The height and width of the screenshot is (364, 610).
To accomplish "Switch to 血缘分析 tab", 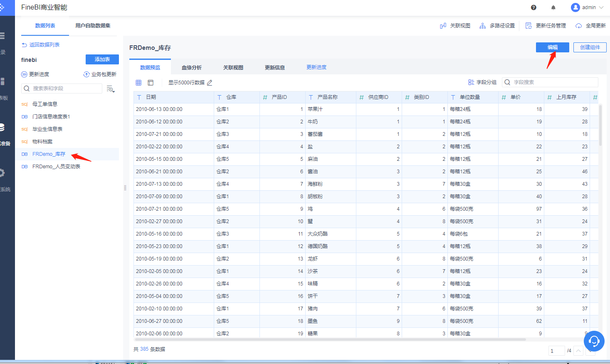I will click(x=192, y=67).
